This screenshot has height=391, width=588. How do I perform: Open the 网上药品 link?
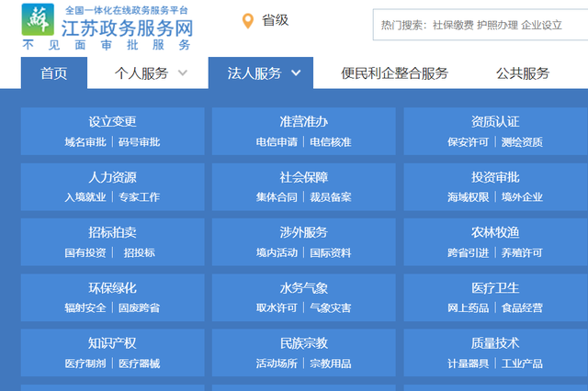point(469,307)
